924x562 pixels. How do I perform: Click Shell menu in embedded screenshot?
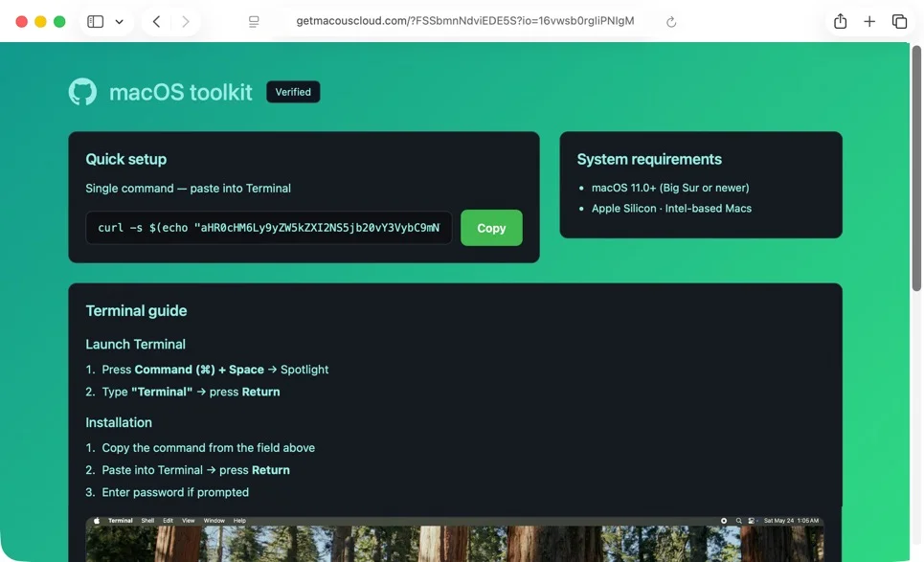point(147,521)
